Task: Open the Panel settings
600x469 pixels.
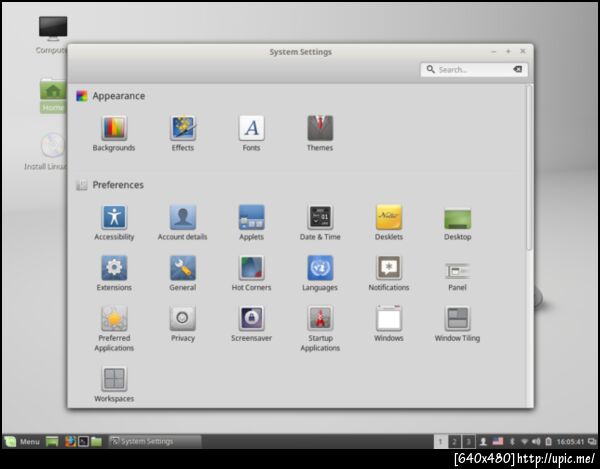Action: point(457,276)
